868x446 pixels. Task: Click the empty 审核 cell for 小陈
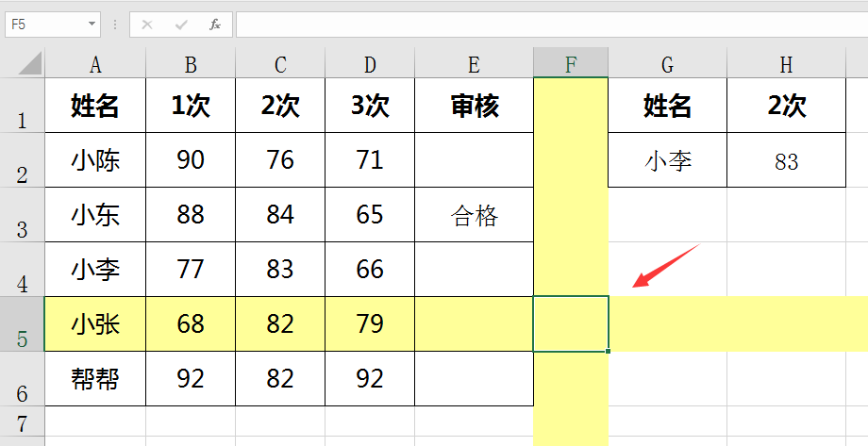(x=474, y=160)
